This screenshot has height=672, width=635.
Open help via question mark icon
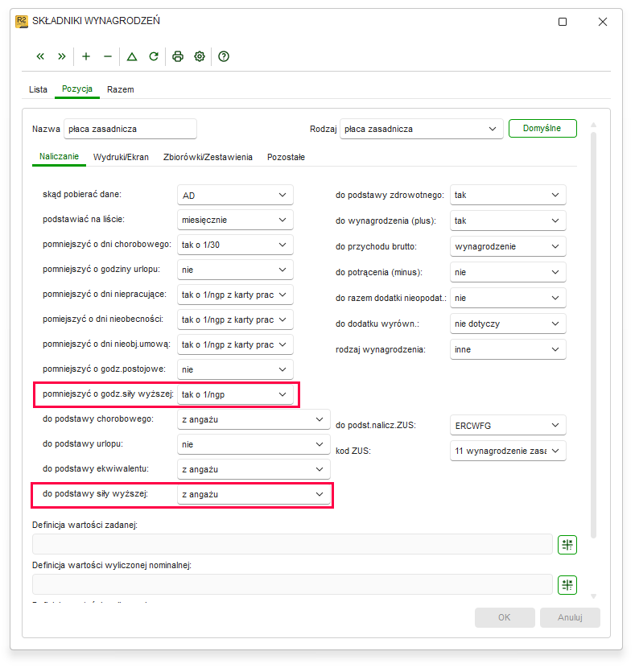pos(224,56)
